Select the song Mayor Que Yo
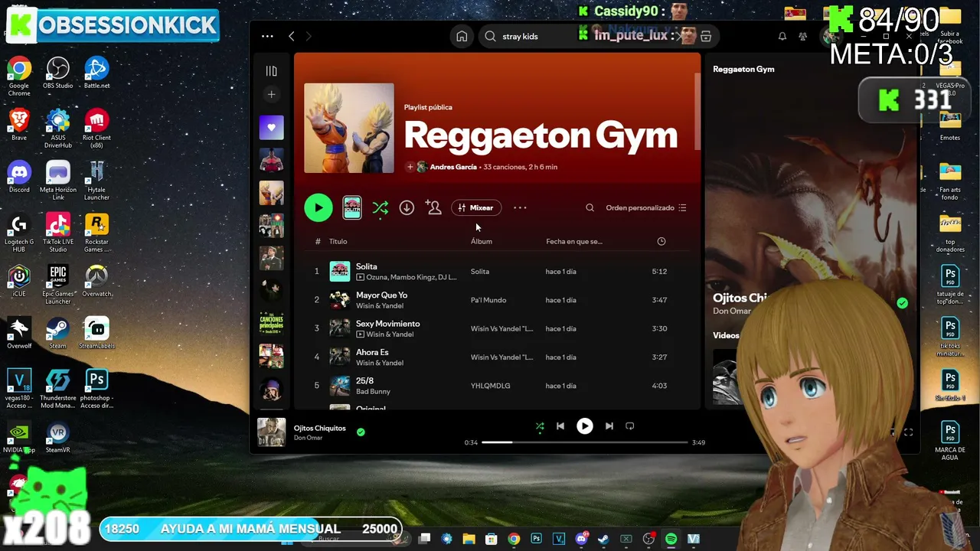Image resolution: width=980 pixels, height=551 pixels. (381, 295)
